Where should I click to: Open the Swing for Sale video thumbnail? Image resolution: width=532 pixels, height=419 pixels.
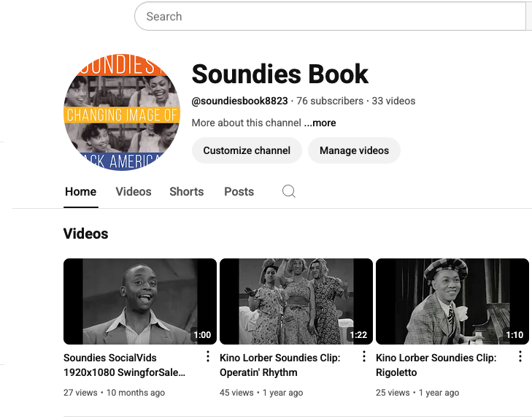point(140,301)
